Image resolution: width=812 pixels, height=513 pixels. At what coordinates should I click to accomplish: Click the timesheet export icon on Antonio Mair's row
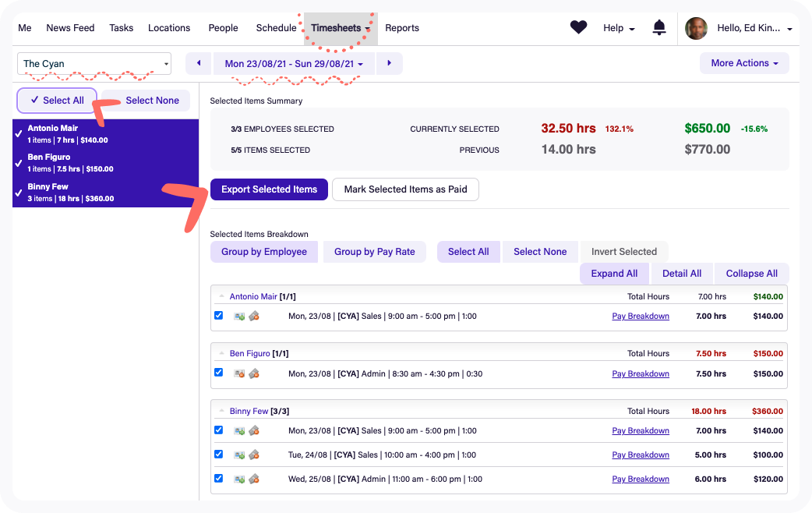coord(239,316)
